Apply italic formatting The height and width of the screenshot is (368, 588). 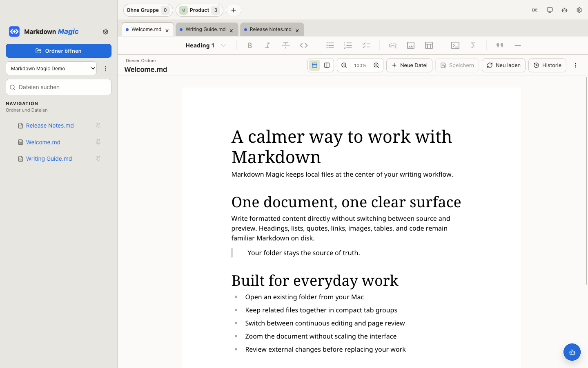[x=267, y=45]
